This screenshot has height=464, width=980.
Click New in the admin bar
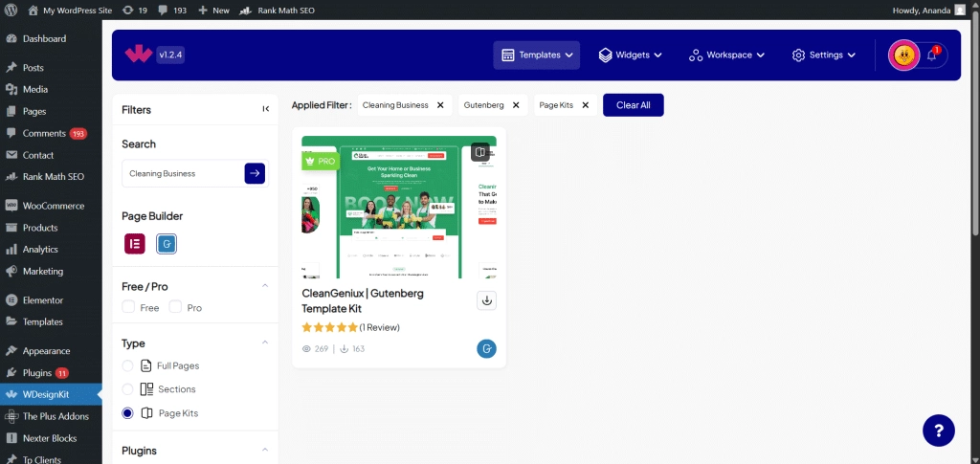point(213,10)
